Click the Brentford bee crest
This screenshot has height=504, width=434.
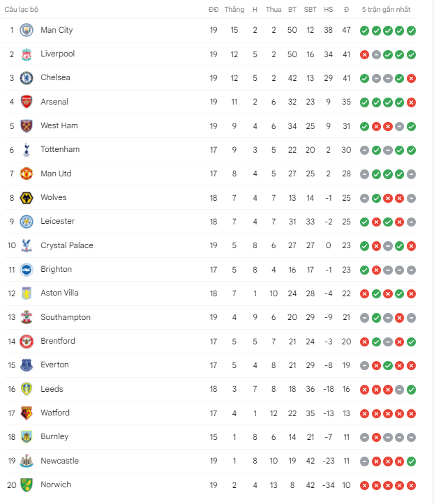coord(27,342)
